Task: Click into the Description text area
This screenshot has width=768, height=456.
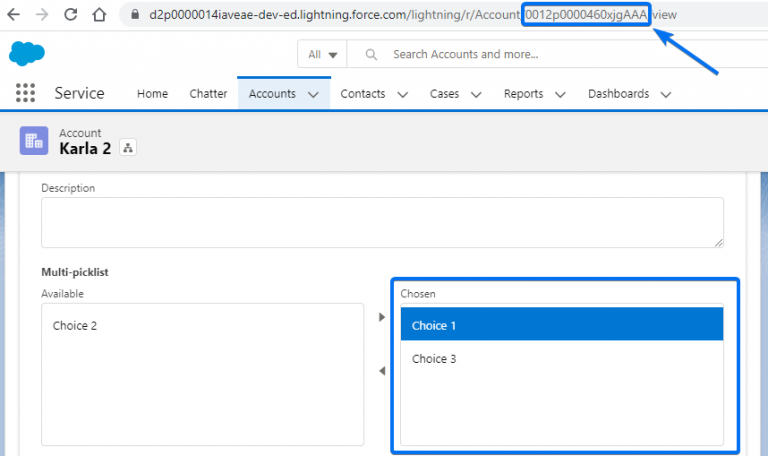Action: coord(383,222)
